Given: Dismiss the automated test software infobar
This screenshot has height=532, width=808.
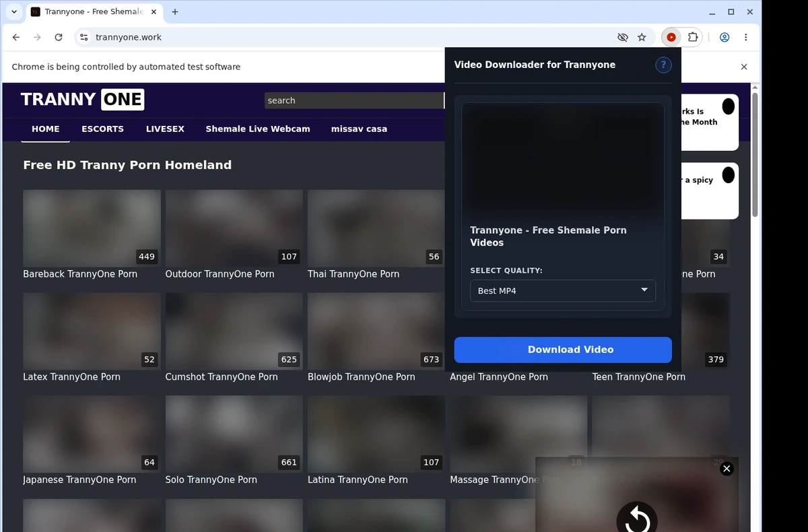Looking at the screenshot, I should 744,67.
